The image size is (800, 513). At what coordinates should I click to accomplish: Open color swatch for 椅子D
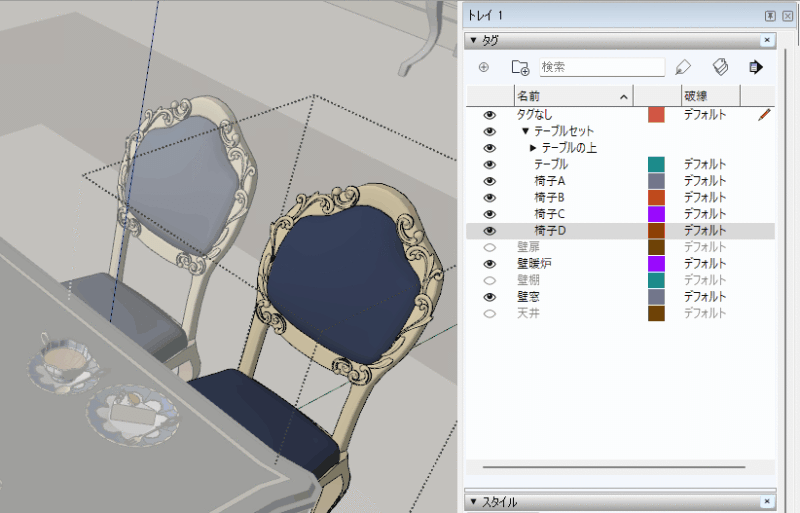[x=656, y=231]
